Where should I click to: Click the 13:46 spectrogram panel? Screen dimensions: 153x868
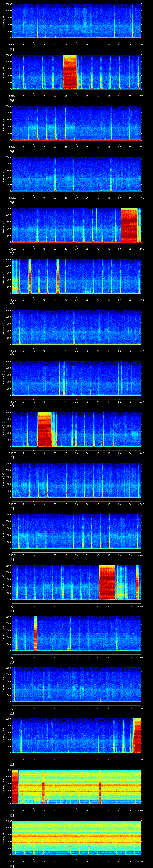[x=76, y=481]
